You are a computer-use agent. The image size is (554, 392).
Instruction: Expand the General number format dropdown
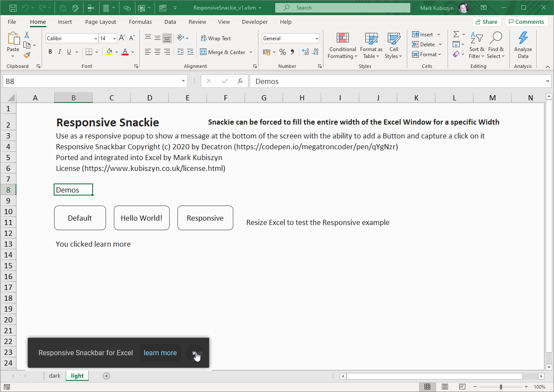point(317,39)
